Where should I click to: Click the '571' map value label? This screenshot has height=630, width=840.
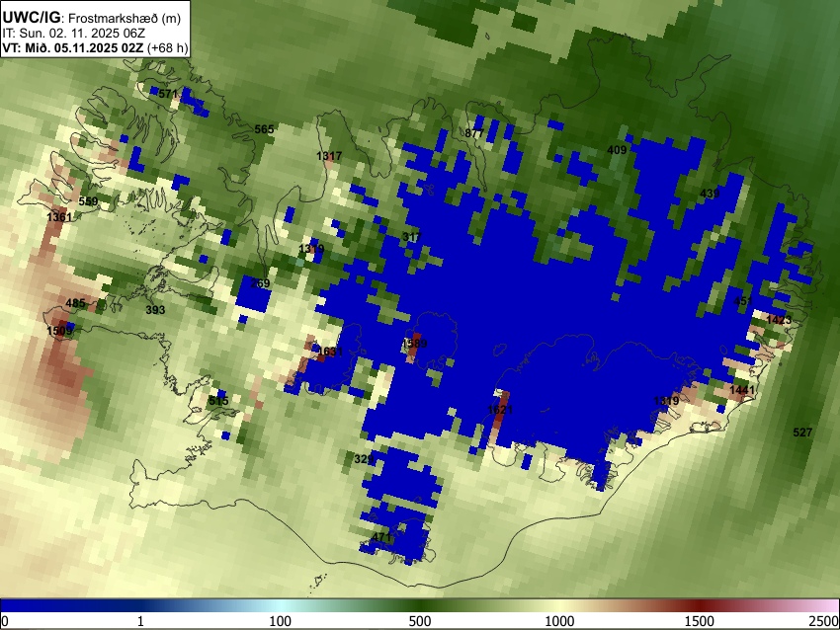168,94
